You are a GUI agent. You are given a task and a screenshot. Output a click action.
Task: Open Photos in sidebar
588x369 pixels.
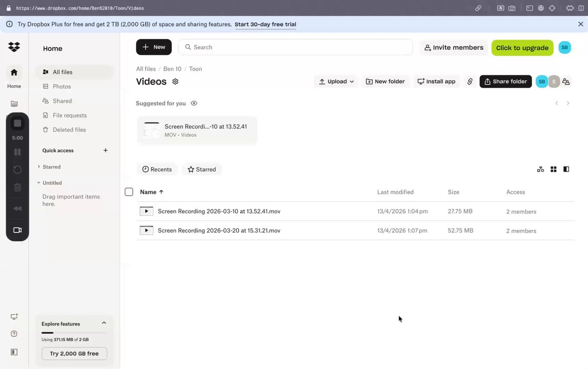(x=74, y=86)
